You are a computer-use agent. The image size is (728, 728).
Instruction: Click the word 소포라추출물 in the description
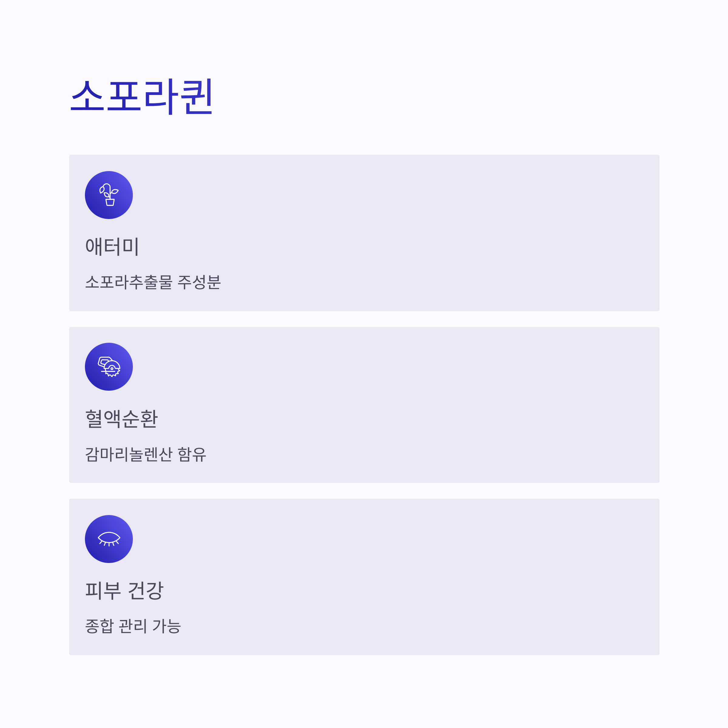[129, 282]
